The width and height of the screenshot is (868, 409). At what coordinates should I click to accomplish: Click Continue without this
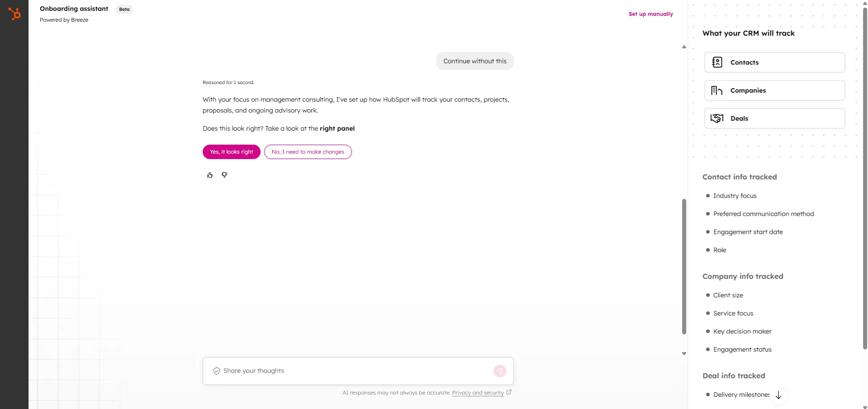[474, 61]
